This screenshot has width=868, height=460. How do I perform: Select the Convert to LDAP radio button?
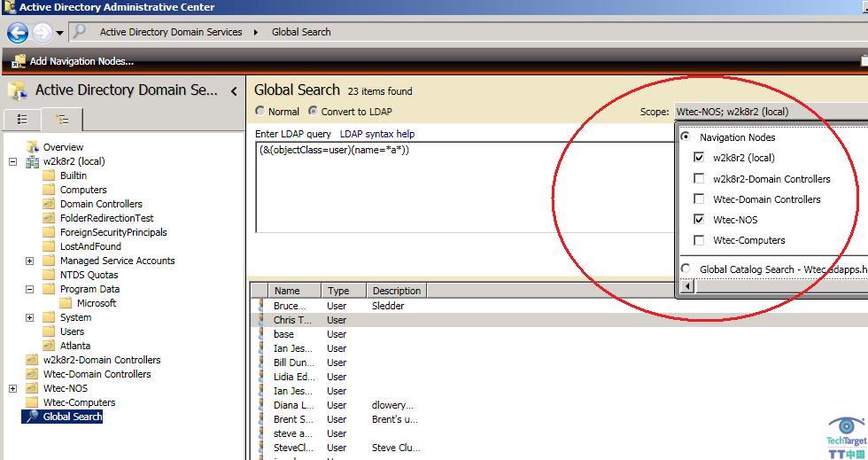coord(313,111)
